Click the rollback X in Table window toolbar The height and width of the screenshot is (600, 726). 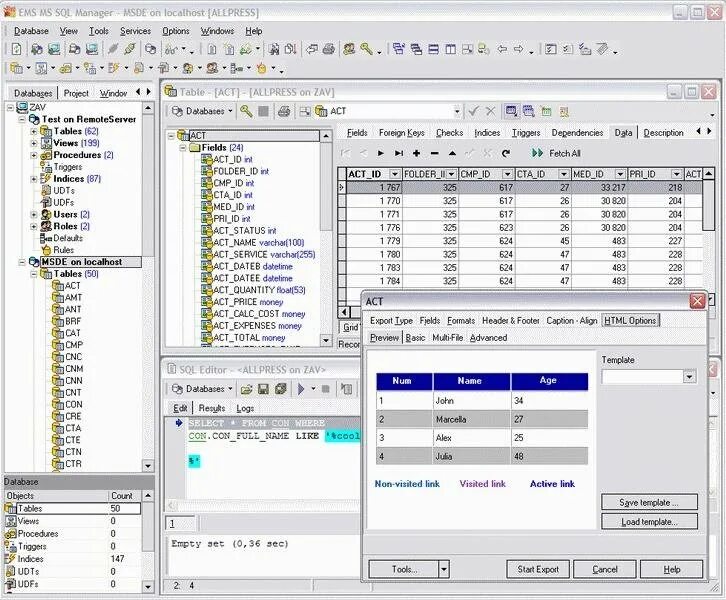click(490, 111)
